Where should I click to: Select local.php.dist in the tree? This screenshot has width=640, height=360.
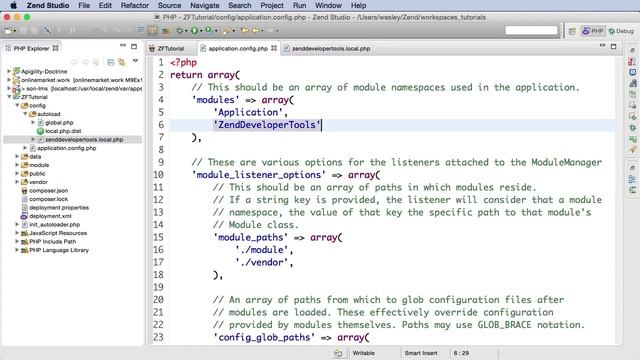coord(63,131)
